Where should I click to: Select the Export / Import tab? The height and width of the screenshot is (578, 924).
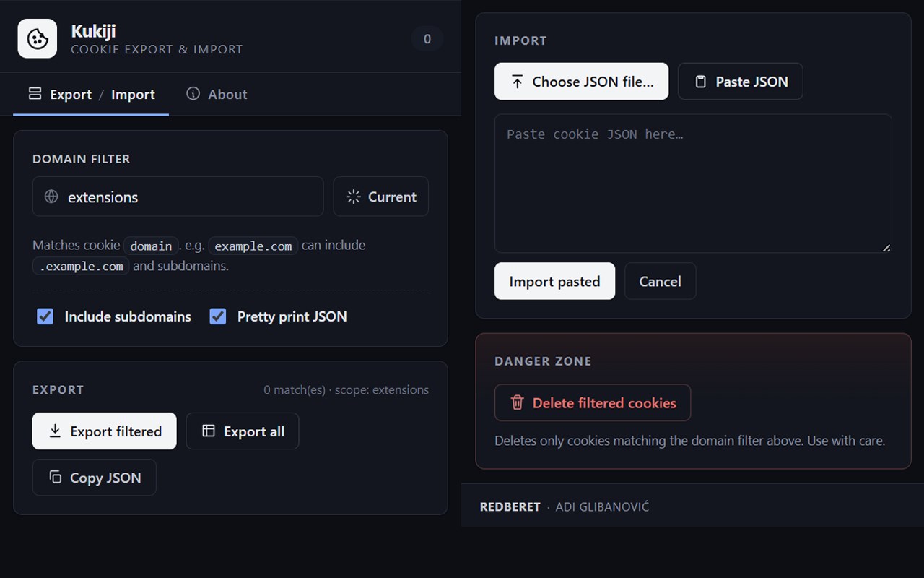click(x=91, y=94)
